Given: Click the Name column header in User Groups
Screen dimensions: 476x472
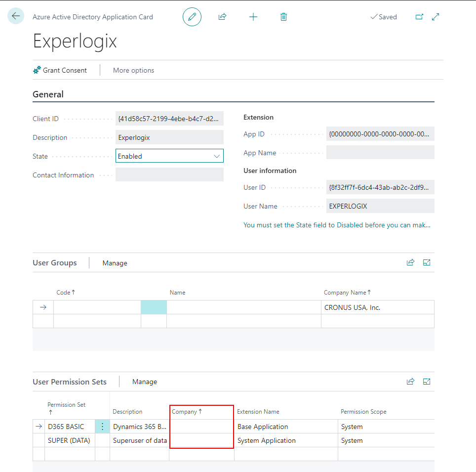Looking at the screenshot, I should coord(177,293).
